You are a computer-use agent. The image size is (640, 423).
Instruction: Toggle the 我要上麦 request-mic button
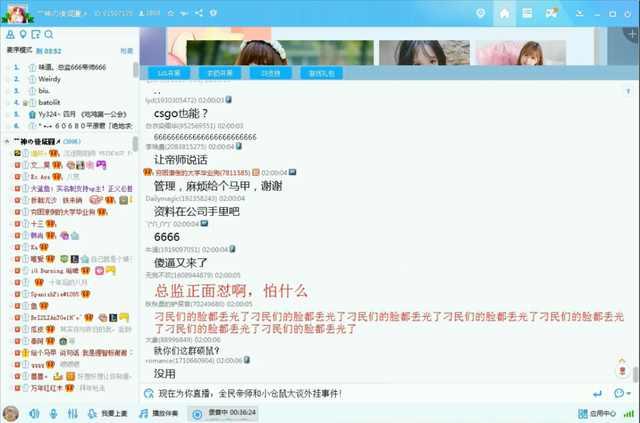(x=108, y=413)
